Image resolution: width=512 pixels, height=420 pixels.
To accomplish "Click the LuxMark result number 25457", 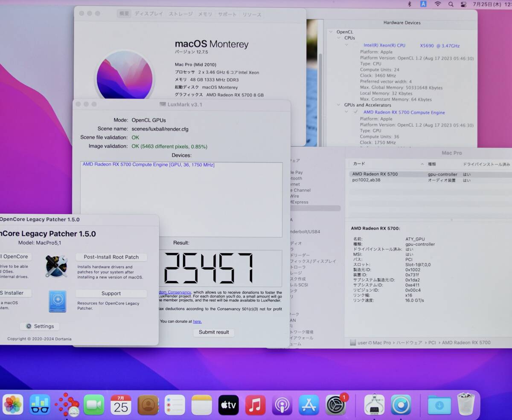I will pyautogui.click(x=209, y=269).
